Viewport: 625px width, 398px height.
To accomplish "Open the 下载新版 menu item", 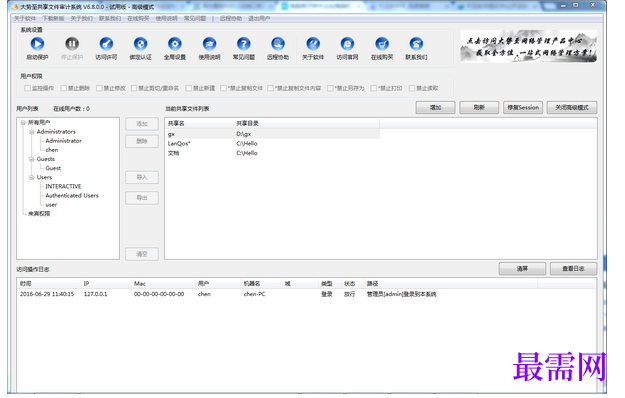I will 53,18.
